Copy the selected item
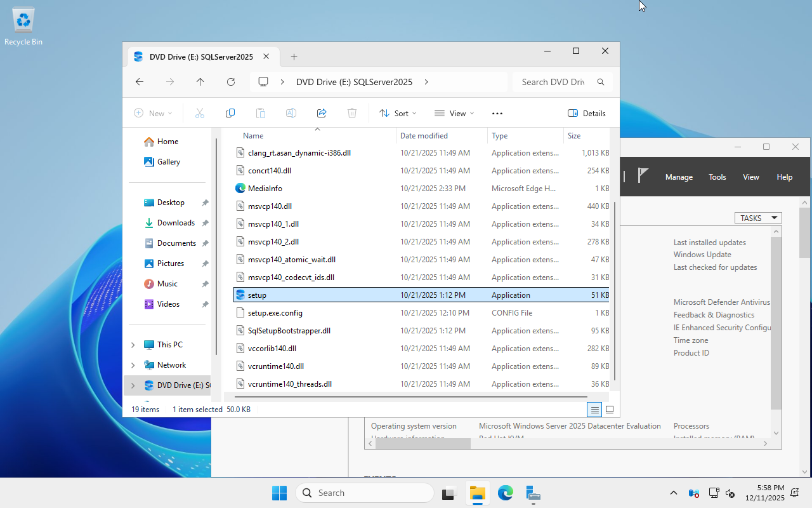Image resolution: width=812 pixels, height=508 pixels. tap(230, 113)
